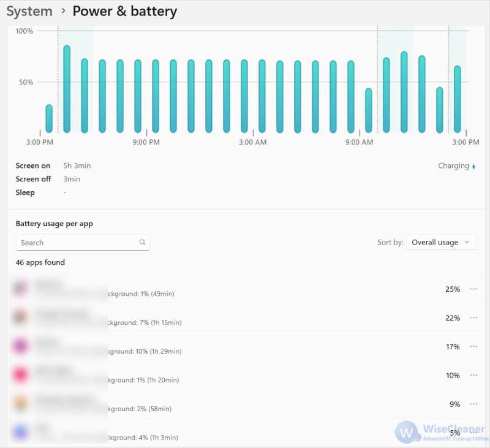Open more options for the 10% app

click(473, 375)
